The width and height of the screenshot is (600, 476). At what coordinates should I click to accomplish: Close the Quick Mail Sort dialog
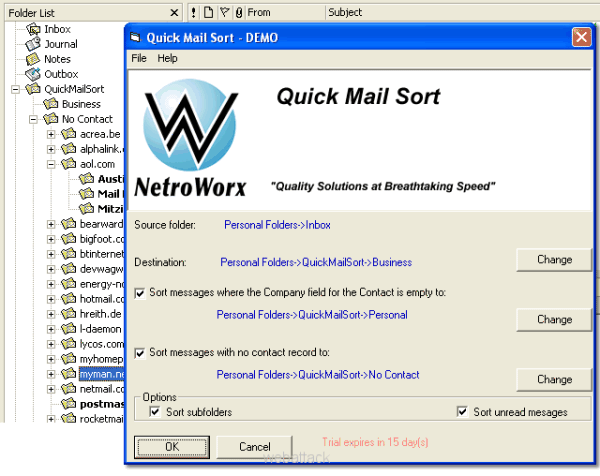[581, 37]
